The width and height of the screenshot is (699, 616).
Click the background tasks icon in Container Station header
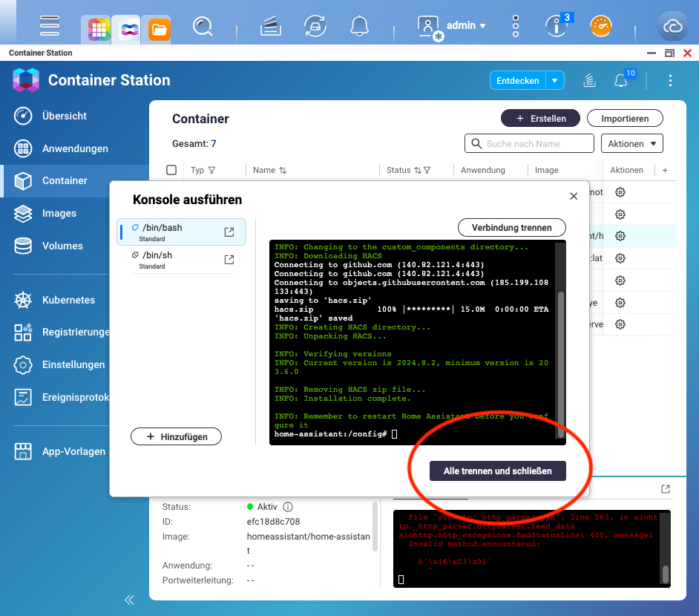[x=589, y=79]
